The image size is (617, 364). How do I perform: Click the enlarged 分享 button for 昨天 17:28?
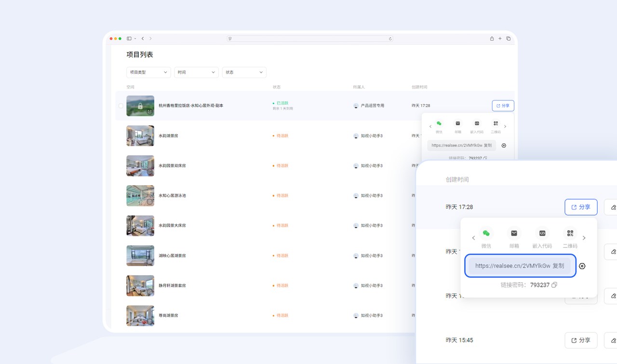coord(581,207)
